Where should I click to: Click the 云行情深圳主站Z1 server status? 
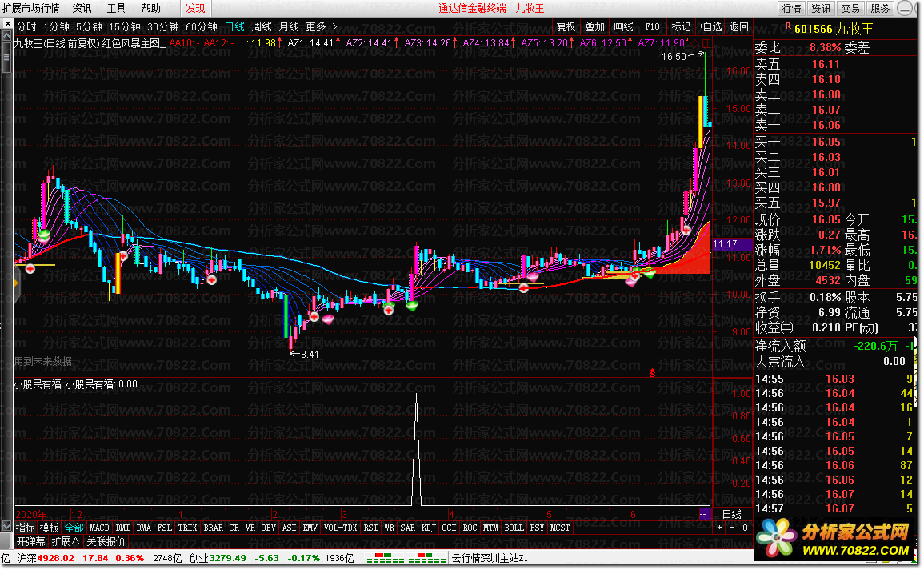coord(490,558)
